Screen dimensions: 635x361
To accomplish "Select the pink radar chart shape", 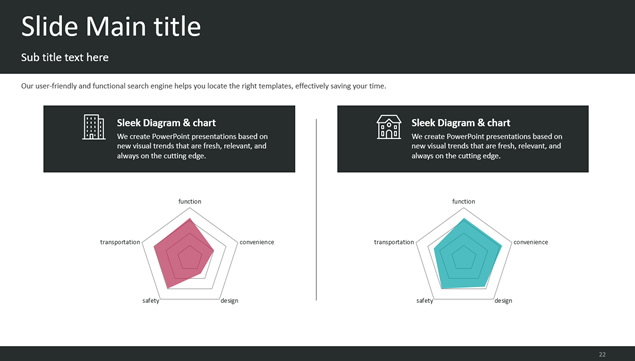I will pos(183,253).
